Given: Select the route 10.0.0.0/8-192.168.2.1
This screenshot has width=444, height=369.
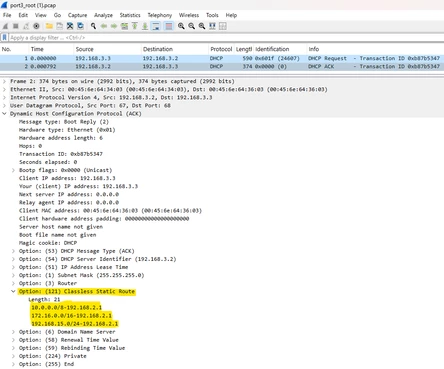Looking at the screenshot, I should [x=66, y=307].
